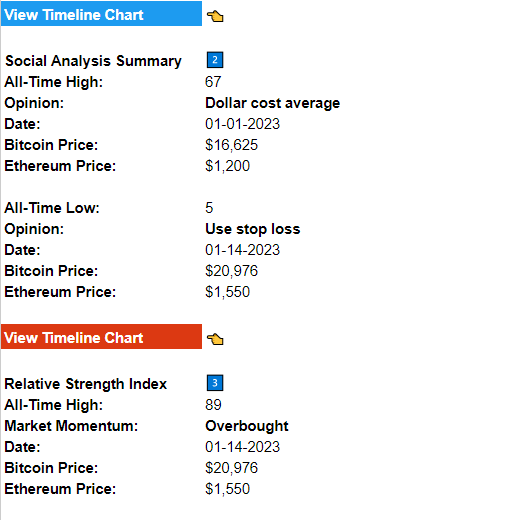The width and height of the screenshot is (517, 520).
Task: Click the Dollar cost average opinion text
Action: point(273,103)
